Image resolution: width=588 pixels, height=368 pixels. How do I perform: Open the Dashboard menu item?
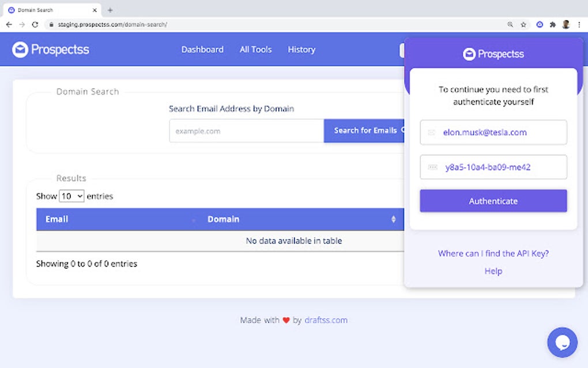click(x=202, y=50)
